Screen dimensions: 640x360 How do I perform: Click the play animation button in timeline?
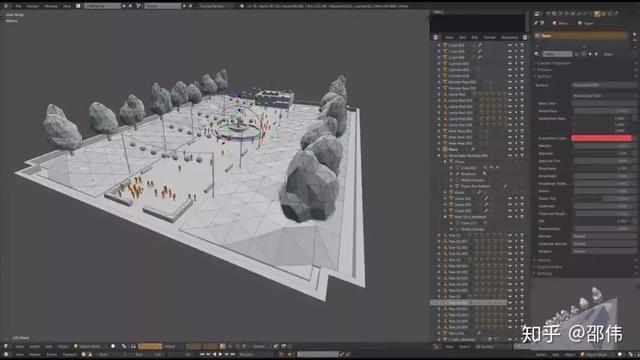[x=220, y=355]
